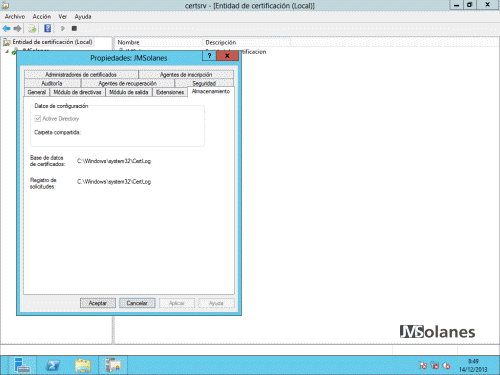Click the Entidad de certificación root node icon
This screenshot has height=375, width=500.
click(7, 42)
